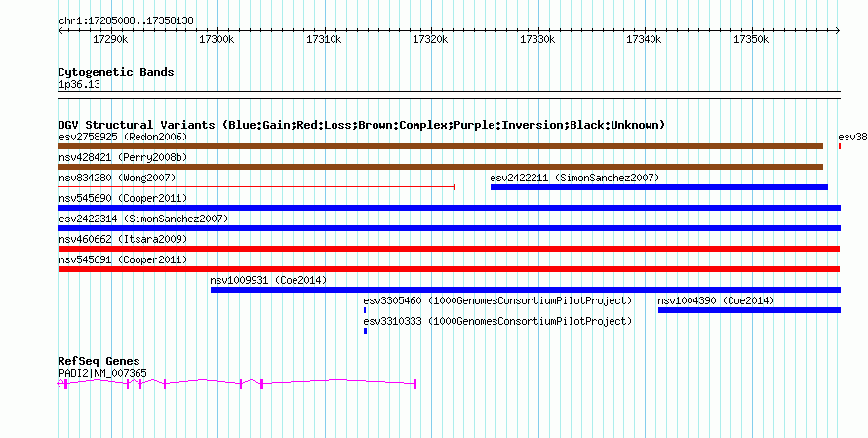Viewport: 868px width, 438px height.
Task: Click the 17320k ruler tick label
Action: pyautogui.click(x=431, y=39)
